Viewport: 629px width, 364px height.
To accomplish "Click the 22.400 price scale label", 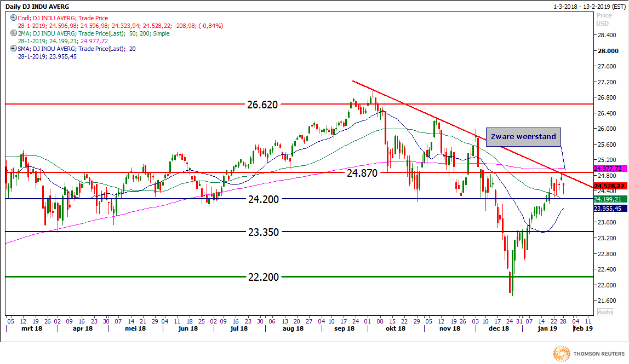I will 607,269.
